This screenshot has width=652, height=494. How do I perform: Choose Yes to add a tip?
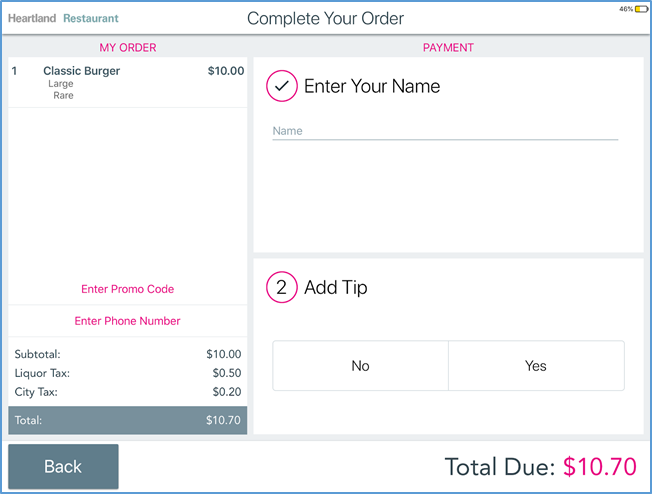click(x=536, y=366)
